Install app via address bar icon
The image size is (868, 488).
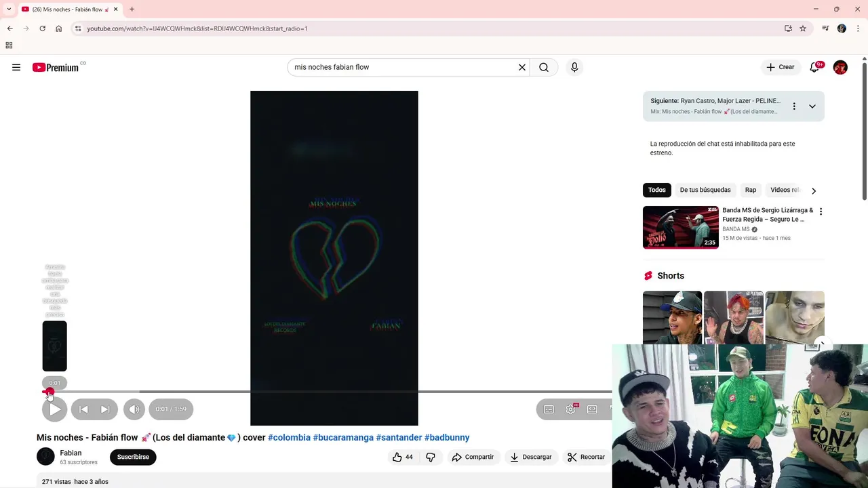point(788,28)
